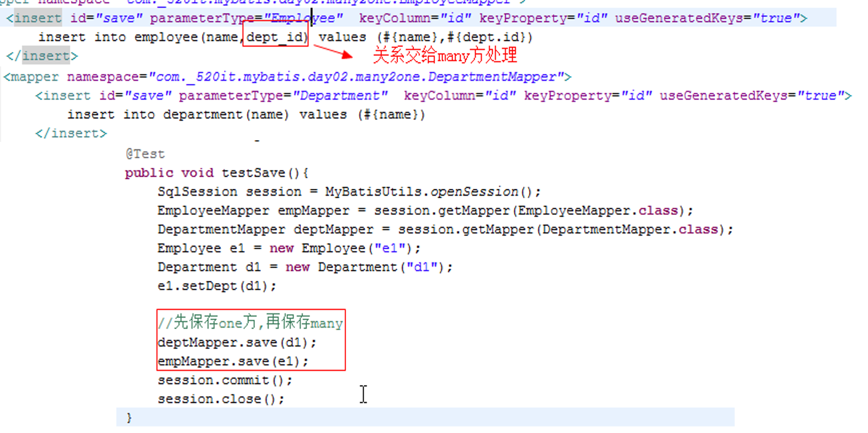Click the empMapper.save(e1) line
The width and height of the screenshot is (868, 433).
[233, 362]
